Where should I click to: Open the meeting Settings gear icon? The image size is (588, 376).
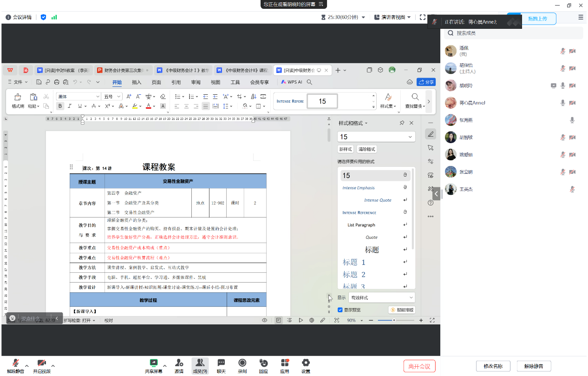tap(306, 363)
